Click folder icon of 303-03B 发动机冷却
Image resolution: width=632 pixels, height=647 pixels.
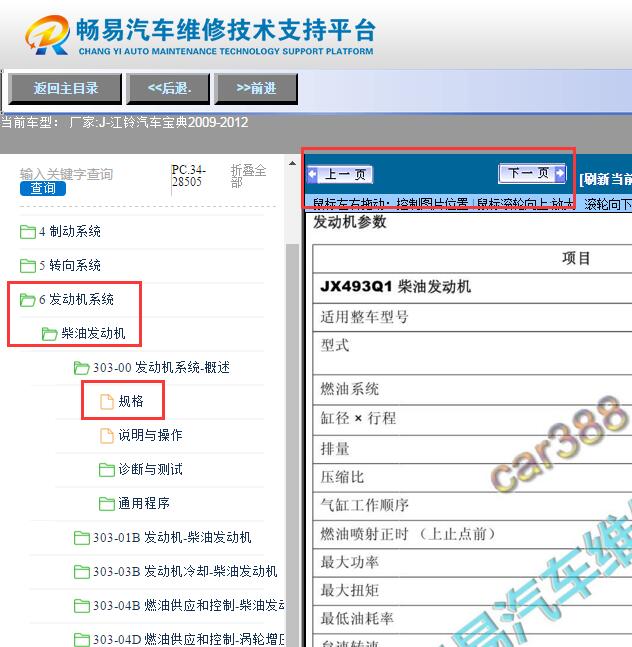click(x=81, y=571)
